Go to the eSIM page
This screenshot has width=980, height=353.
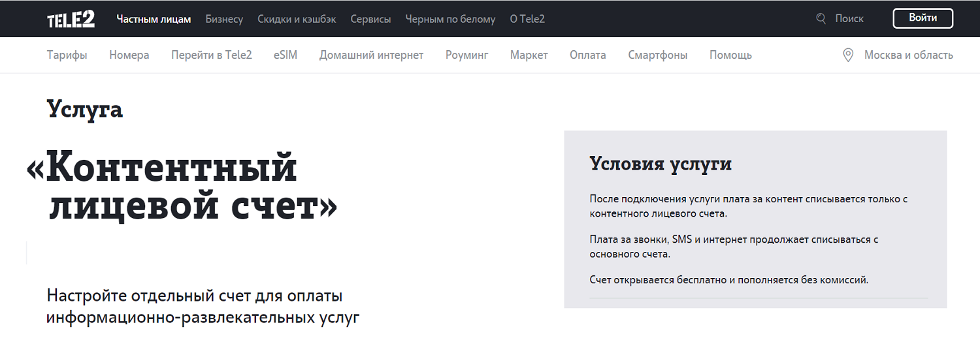pos(286,55)
